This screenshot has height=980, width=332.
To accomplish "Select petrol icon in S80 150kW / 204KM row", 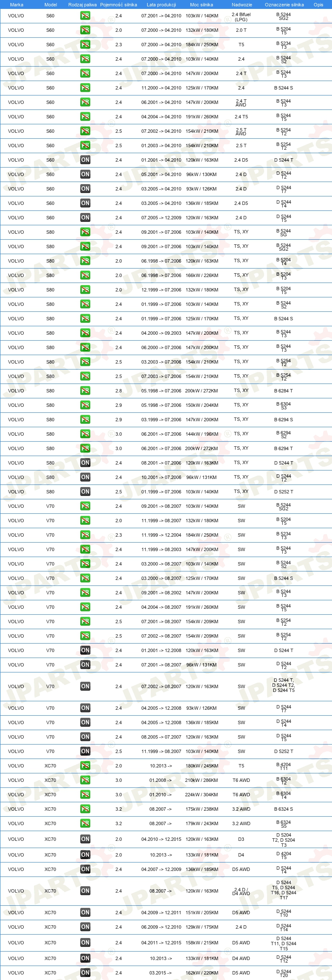I will (85, 405).
